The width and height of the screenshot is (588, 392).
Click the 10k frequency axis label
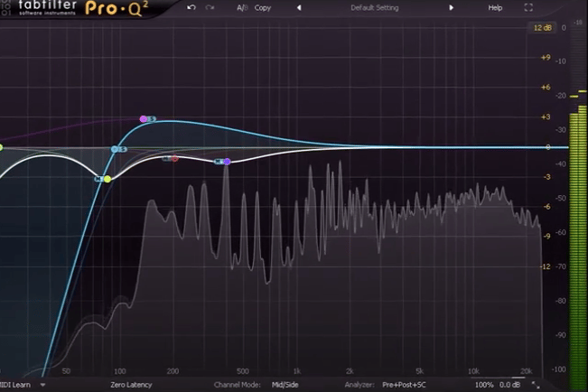point(473,371)
